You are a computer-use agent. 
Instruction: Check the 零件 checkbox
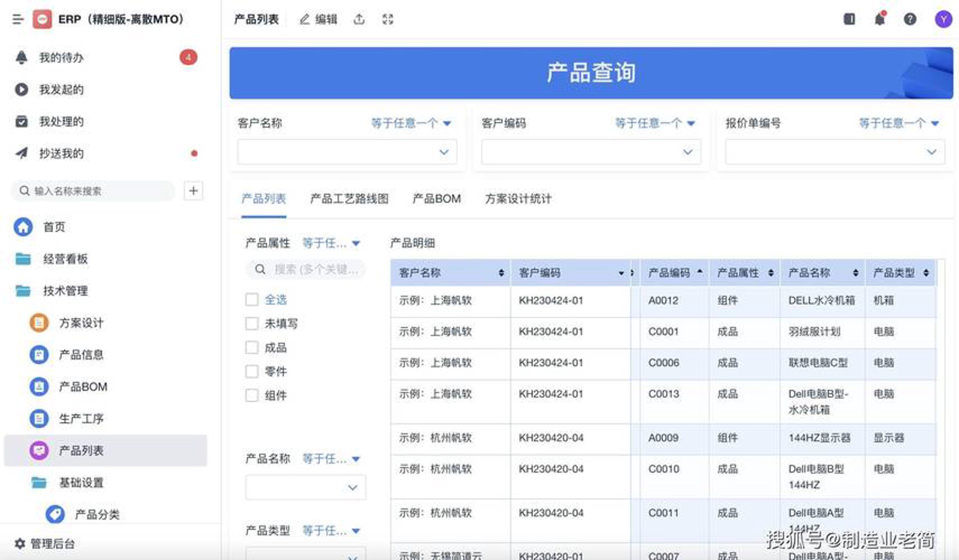252,371
